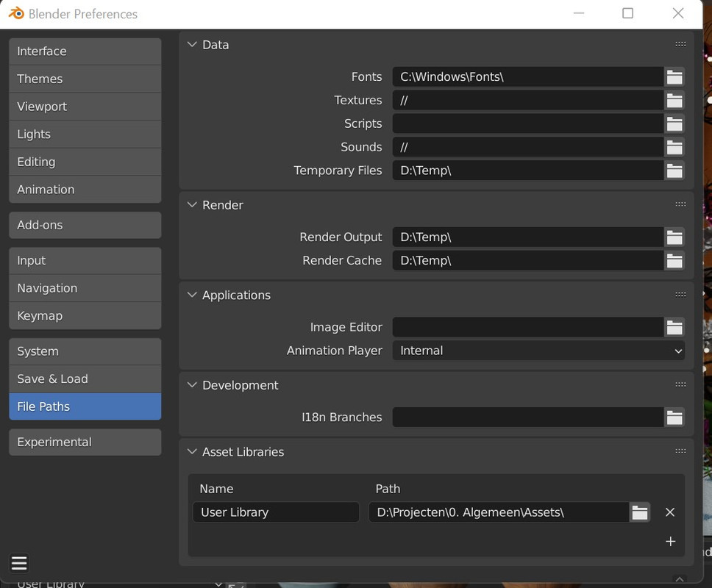712x588 pixels.
Task: Add a new asset library
Action: [x=670, y=541]
